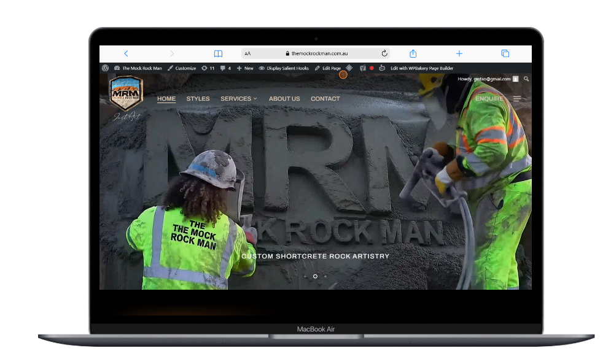Toggle Display Salient Hooks
Image resolution: width=611 pixels, height=364 pixels.
[x=284, y=68]
